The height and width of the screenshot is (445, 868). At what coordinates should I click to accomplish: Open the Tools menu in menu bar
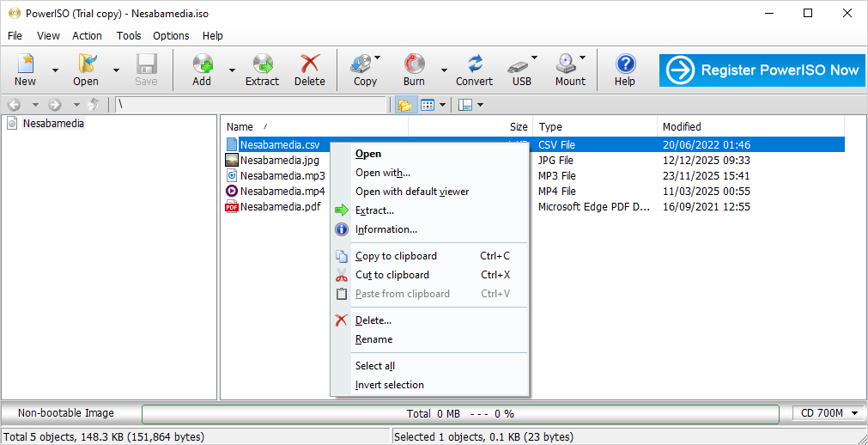pyautogui.click(x=129, y=35)
